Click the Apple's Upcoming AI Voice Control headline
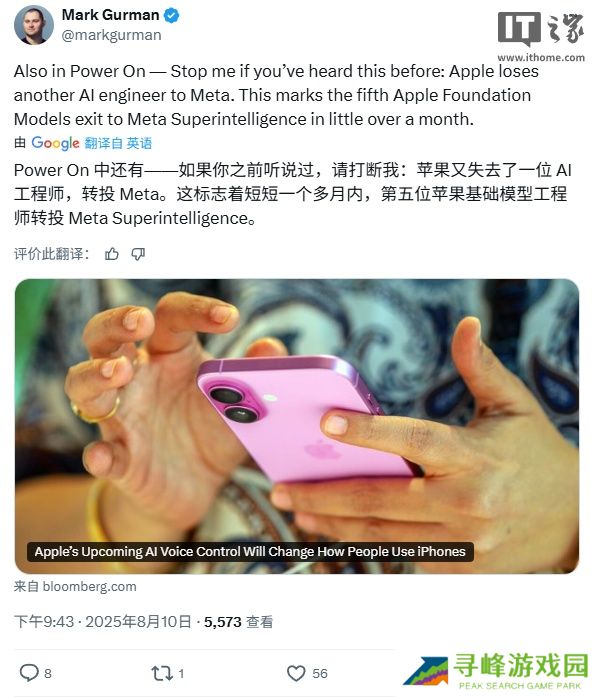The width and height of the screenshot is (595, 697). click(250, 551)
